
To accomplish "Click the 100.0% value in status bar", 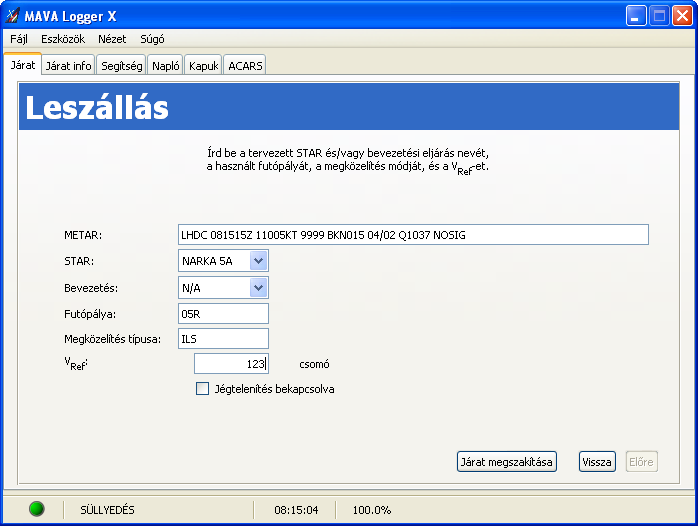I will 372,510.
